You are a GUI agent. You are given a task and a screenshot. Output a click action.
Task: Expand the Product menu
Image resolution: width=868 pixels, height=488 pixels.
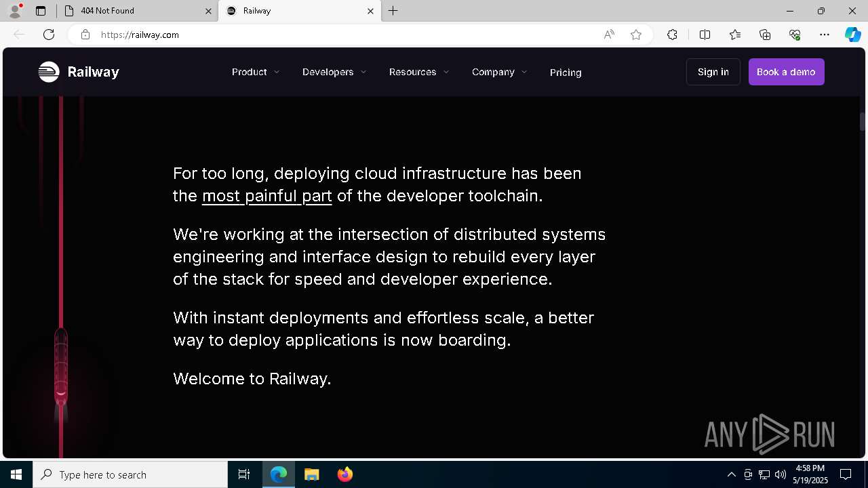(256, 72)
